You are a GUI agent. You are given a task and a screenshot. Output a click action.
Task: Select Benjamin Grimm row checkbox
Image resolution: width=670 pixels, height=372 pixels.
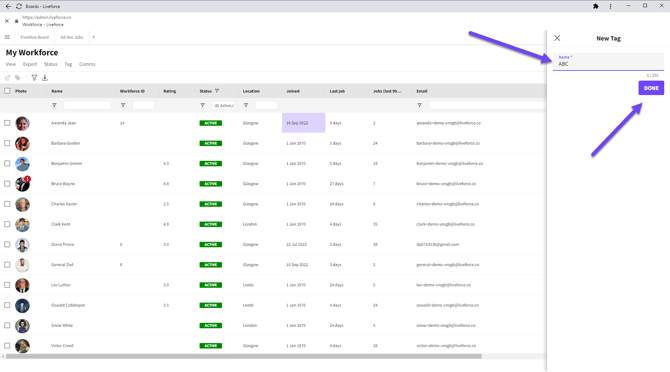7,164
